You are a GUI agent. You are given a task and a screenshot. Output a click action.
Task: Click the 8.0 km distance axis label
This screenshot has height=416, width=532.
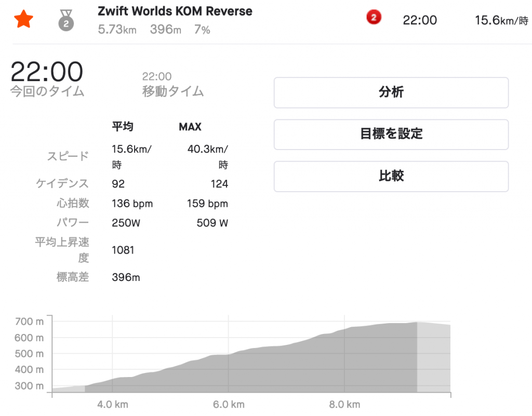click(x=344, y=405)
